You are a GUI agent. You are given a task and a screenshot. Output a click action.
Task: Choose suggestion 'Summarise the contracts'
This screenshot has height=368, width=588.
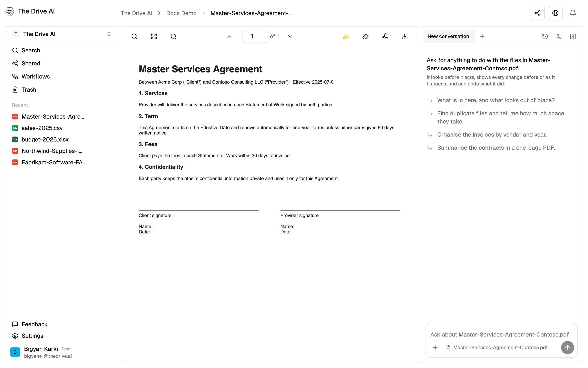[496, 148]
